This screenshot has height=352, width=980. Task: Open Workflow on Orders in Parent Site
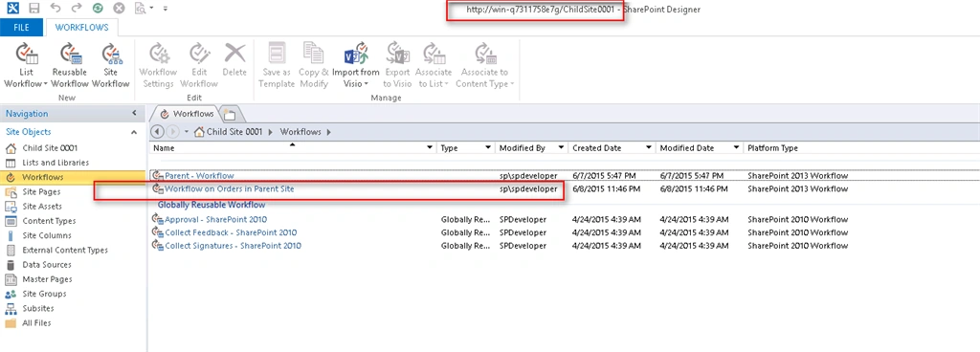tap(230, 188)
